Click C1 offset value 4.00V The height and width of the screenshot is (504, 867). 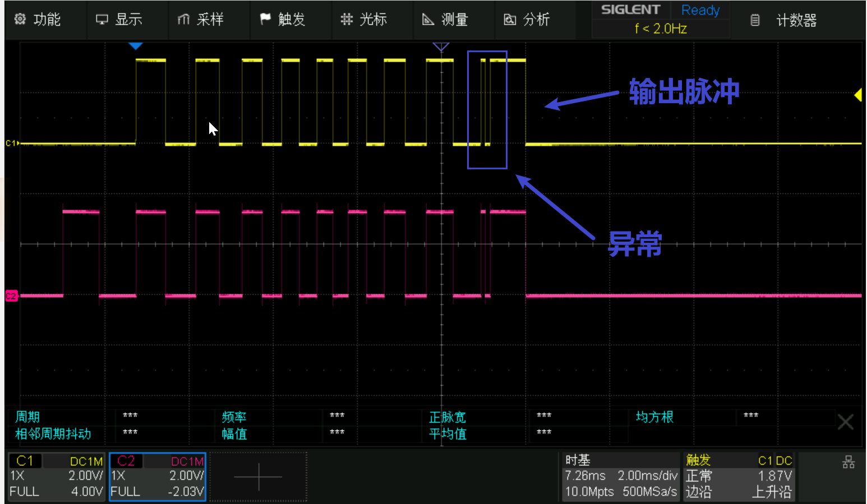click(x=87, y=492)
